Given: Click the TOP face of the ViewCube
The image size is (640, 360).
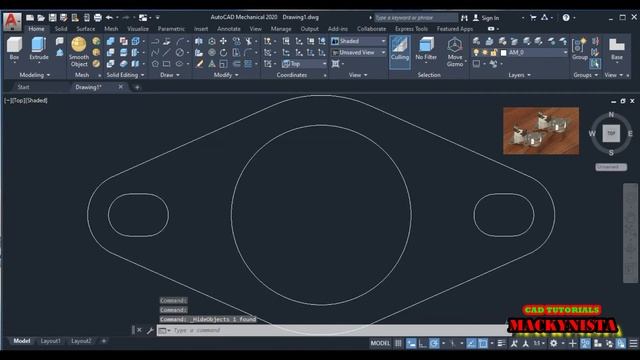Looking at the screenshot, I should [611, 133].
